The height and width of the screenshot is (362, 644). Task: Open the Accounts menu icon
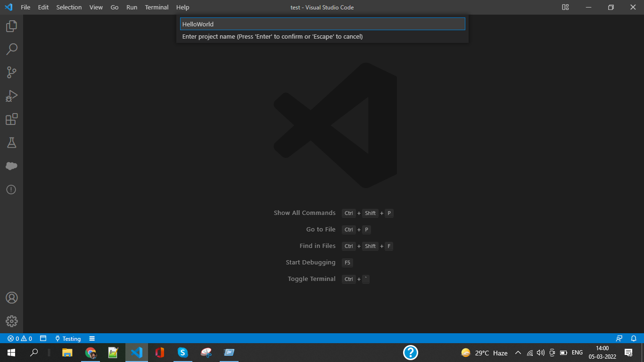11,298
